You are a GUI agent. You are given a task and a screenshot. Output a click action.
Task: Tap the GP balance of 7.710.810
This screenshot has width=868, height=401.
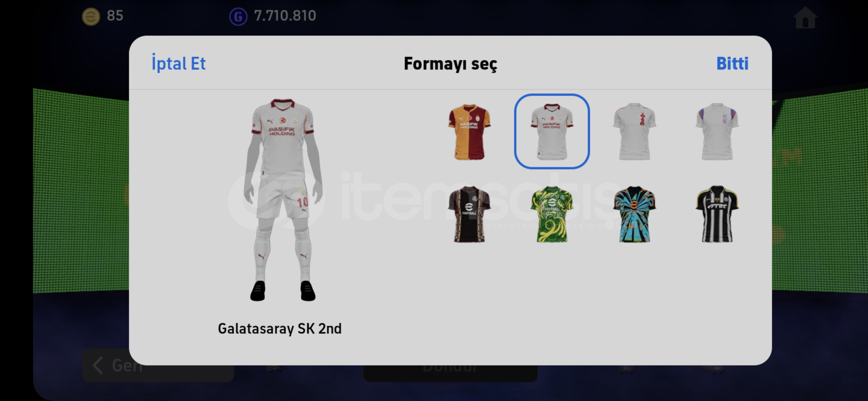pos(285,16)
